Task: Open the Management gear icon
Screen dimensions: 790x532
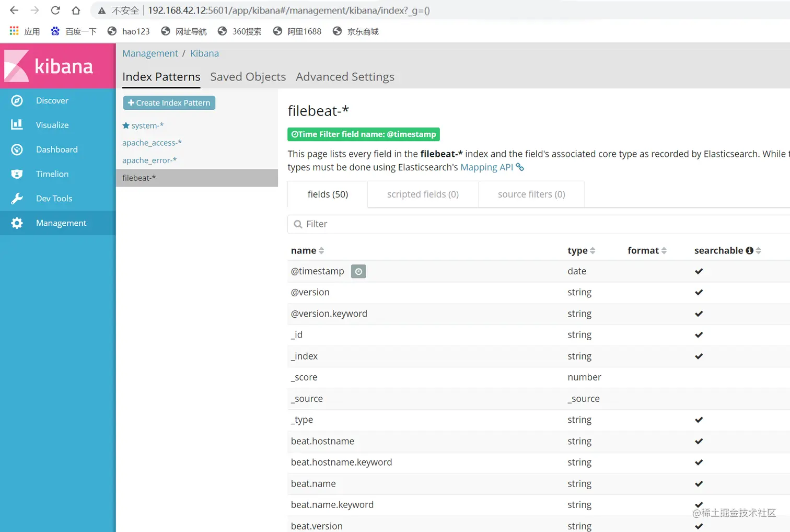Action: tap(17, 223)
